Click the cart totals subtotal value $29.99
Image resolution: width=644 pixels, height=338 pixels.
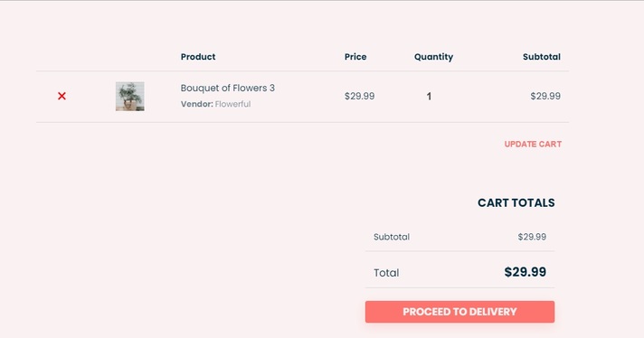(532, 237)
